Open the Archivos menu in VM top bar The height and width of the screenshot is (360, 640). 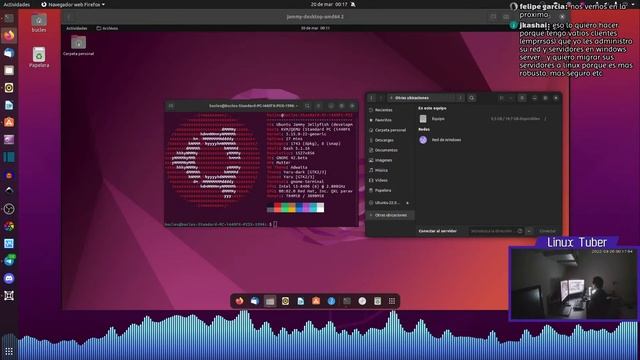(x=107, y=28)
